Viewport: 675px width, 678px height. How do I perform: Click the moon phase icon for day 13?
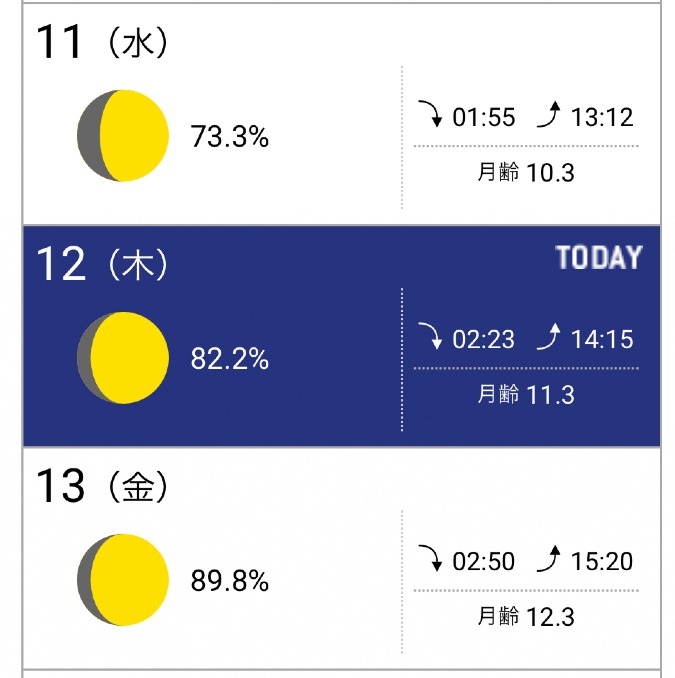point(123,580)
